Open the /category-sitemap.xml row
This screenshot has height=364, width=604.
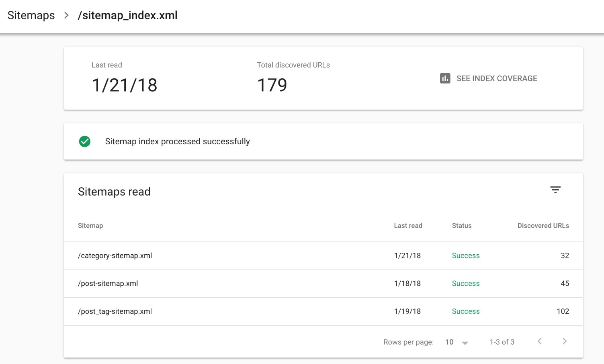[115, 256]
